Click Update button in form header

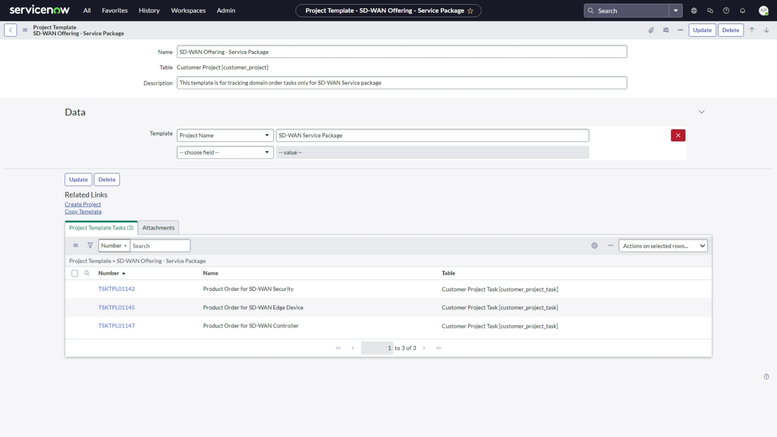702,30
